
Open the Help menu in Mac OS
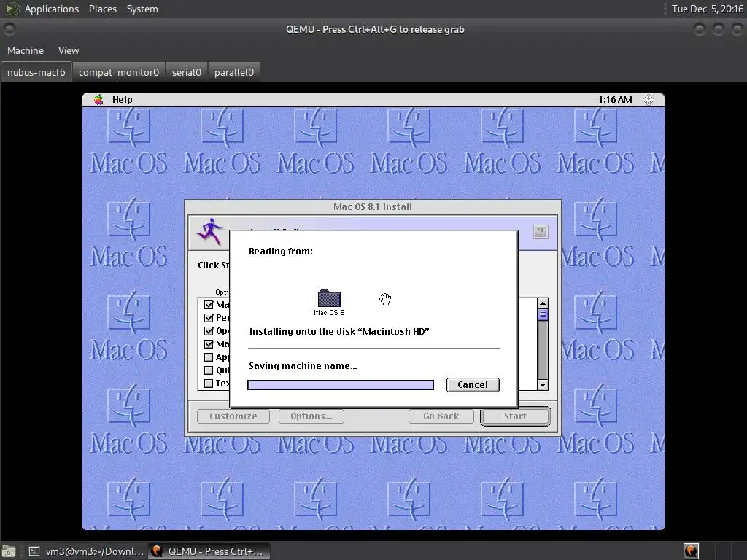tap(123, 99)
